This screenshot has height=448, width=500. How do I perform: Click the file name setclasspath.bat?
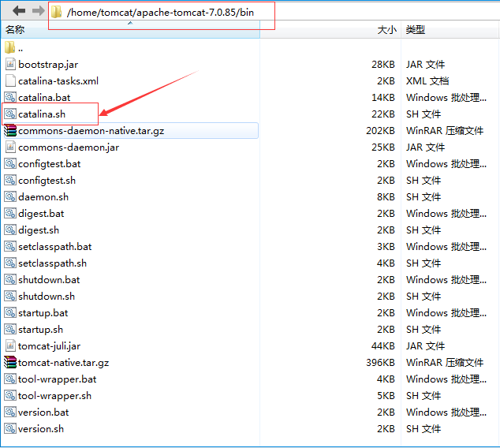(55, 247)
